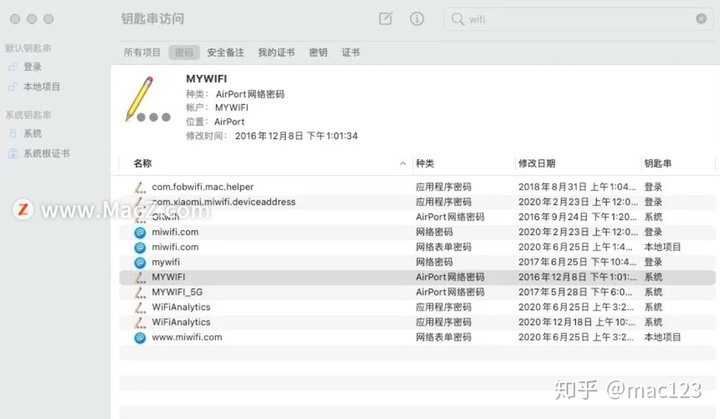This screenshot has height=419, width=720.
Task: Click @ icon of miwifi.com 网络密码
Action: click(140, 232)
